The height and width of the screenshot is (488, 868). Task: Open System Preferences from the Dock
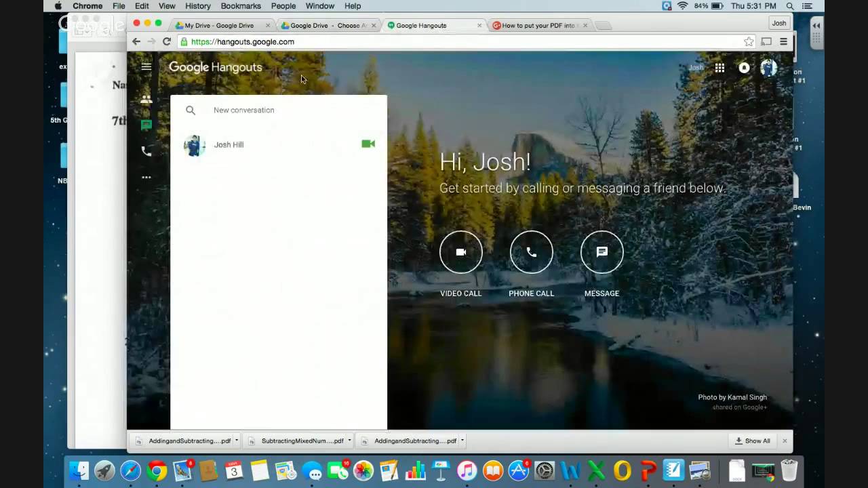[x=545, y=470]
